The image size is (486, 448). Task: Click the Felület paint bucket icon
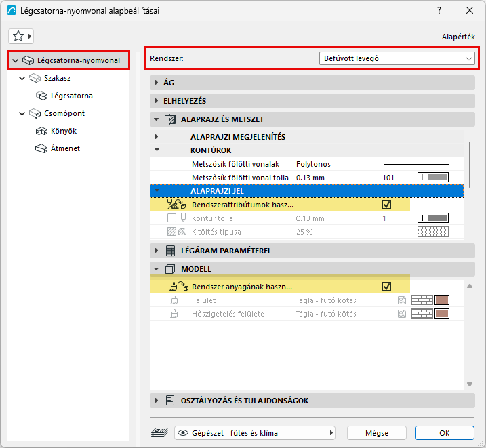[x=174, y=300]
